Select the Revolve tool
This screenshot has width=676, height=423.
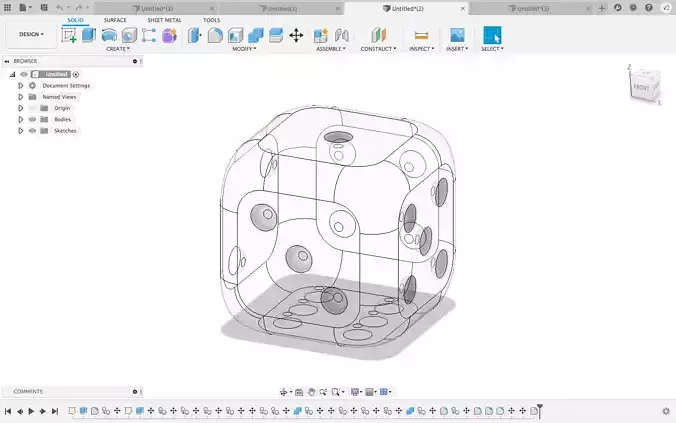pyautogui.click(x=109, y=35)
